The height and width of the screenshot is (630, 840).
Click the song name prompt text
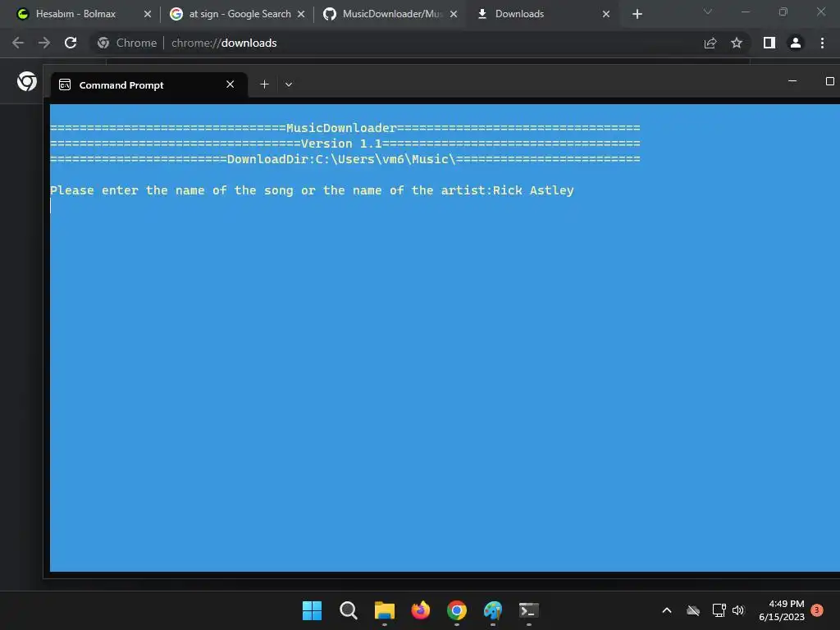(x=271, y=190)
